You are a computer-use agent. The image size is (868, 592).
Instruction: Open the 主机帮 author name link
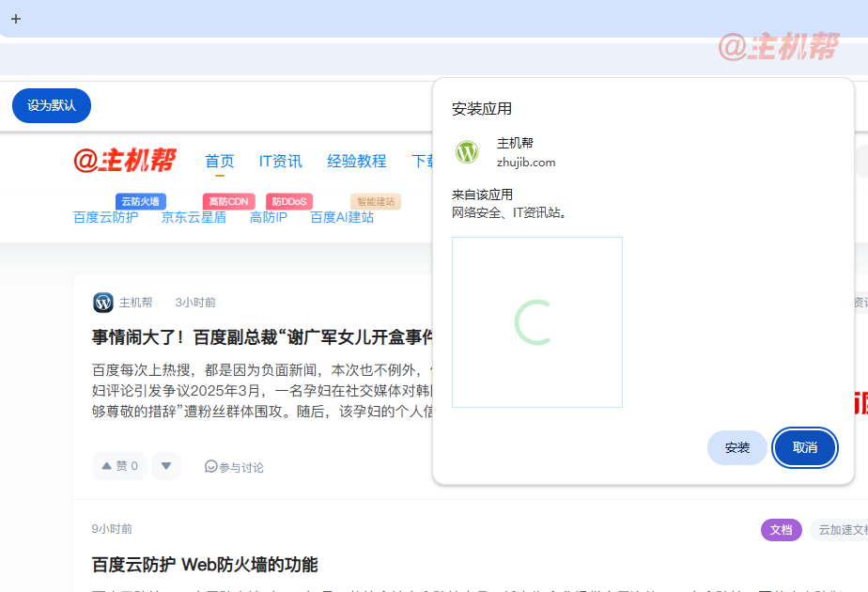click(x=135, y=303)
